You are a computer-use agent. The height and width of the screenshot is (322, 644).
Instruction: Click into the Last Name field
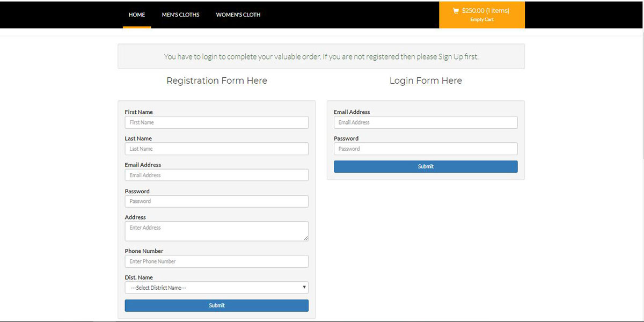click(216, 149)
